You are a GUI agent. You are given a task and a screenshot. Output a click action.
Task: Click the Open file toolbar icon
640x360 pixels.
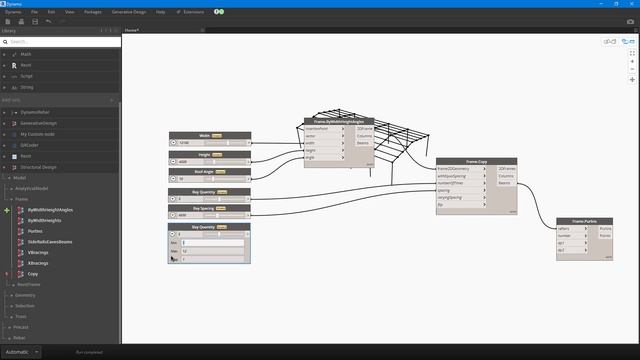(x=21, y=22)
